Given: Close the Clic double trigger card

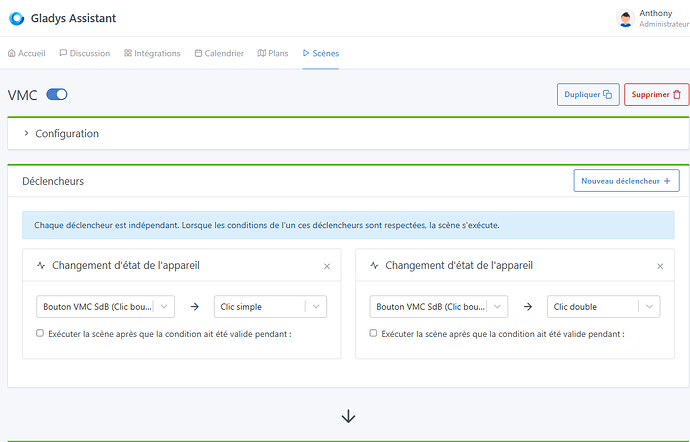Looking at the screenshot, I should (660, 267).
